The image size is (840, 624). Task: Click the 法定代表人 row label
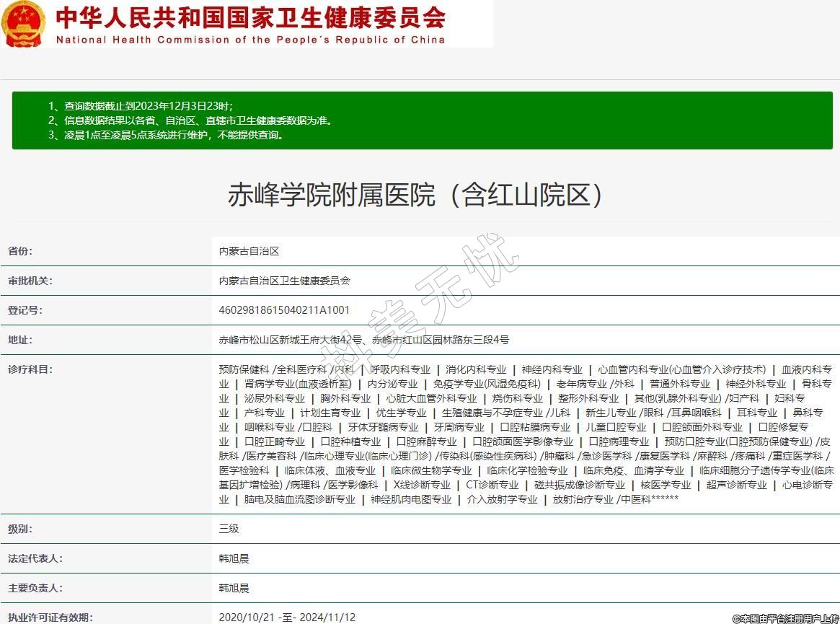(x=35, y=558)
